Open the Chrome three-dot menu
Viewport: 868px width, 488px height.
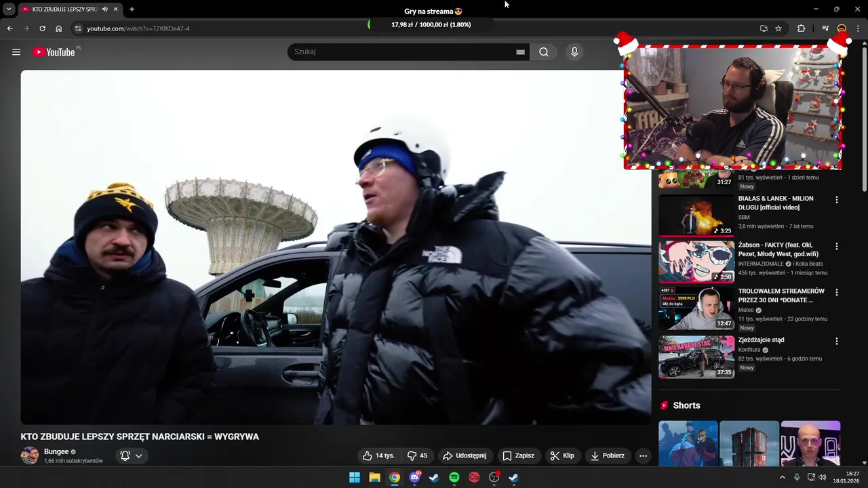click(859, 28)
